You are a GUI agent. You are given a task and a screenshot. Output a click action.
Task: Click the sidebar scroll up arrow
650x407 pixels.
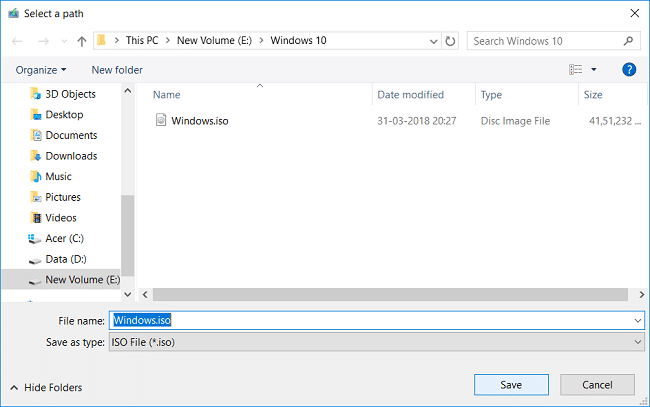click(128, 91)
